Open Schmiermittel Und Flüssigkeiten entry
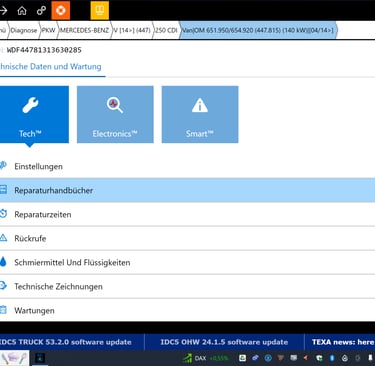Screen dimensions: 375x366 click(187, 262)
